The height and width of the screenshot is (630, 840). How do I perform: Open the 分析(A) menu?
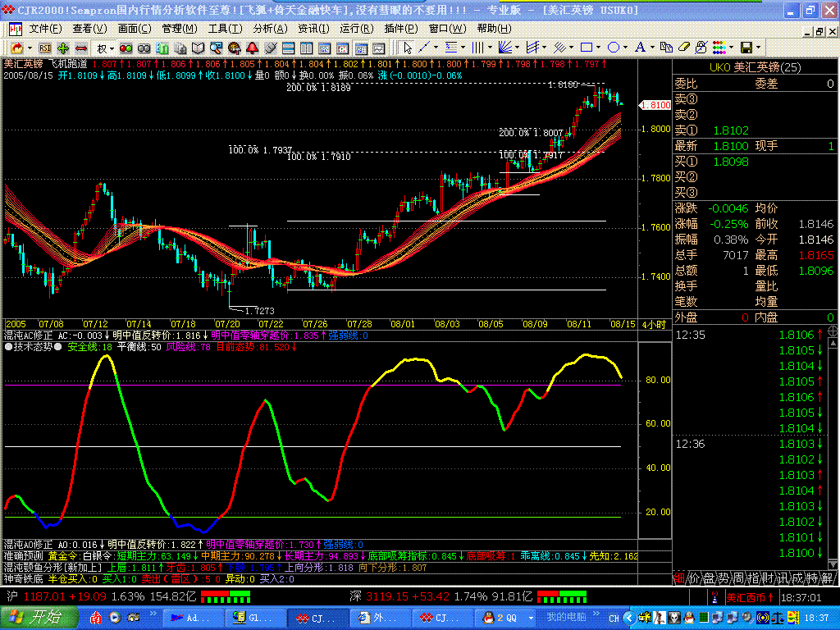[267, 28]
